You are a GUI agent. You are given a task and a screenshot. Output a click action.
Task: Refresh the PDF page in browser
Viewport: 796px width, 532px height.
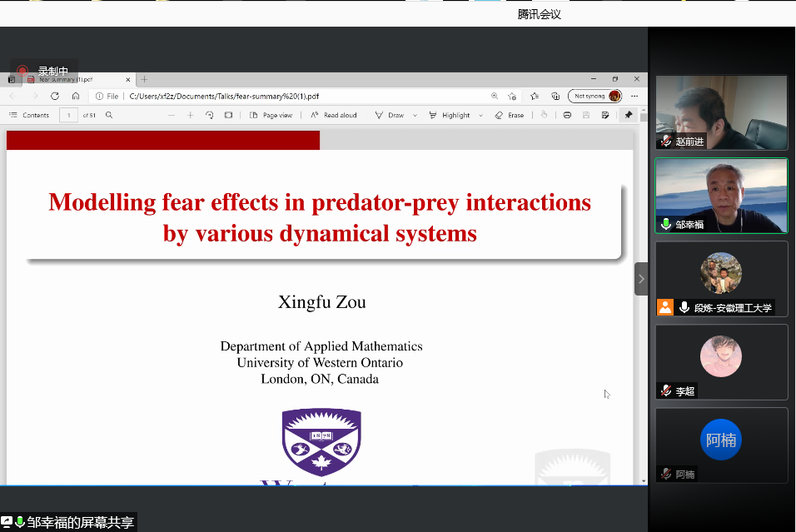(55, 96)
